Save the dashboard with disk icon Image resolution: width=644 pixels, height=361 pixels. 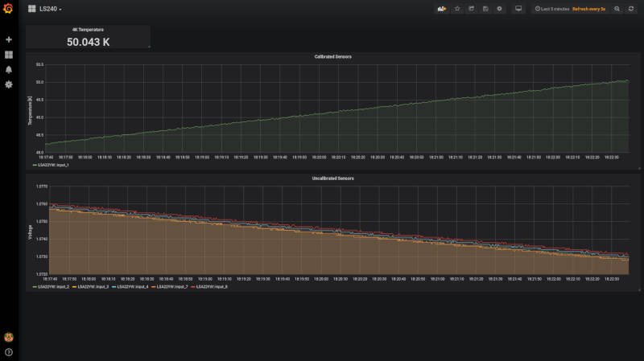[485, 9]
